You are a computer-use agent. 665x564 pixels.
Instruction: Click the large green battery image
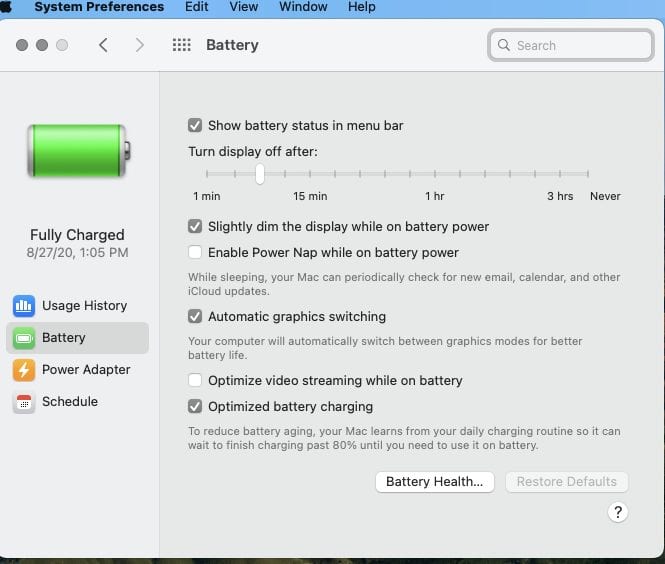[x=78, y=152]
